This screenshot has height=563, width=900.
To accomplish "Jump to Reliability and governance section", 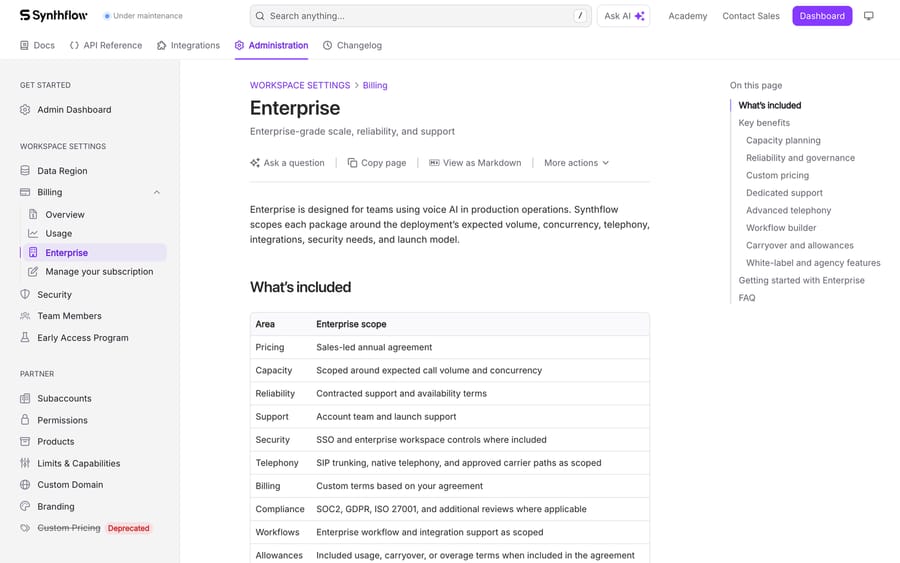I will 800,158.
